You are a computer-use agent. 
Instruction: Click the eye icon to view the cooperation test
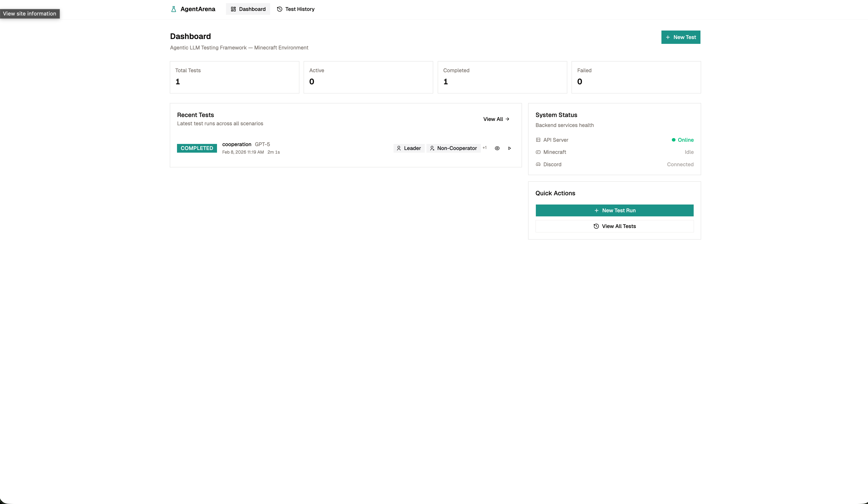point(497,148)
